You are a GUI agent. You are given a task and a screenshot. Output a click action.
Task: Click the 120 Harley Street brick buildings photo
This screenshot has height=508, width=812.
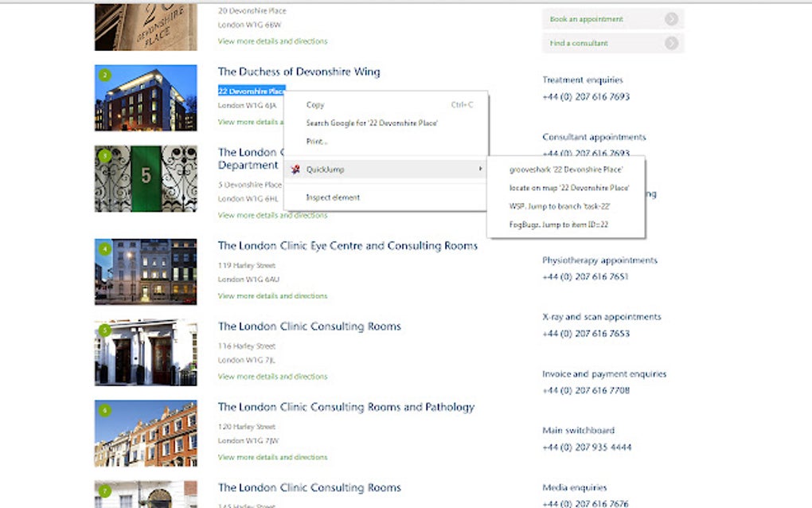(146, 433)
